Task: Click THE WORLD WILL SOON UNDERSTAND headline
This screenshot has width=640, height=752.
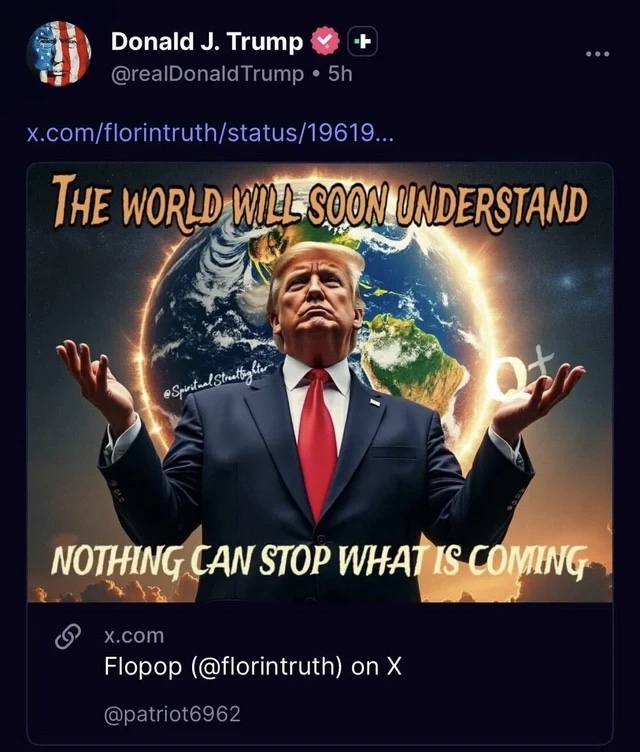Action: click(320, 201)
